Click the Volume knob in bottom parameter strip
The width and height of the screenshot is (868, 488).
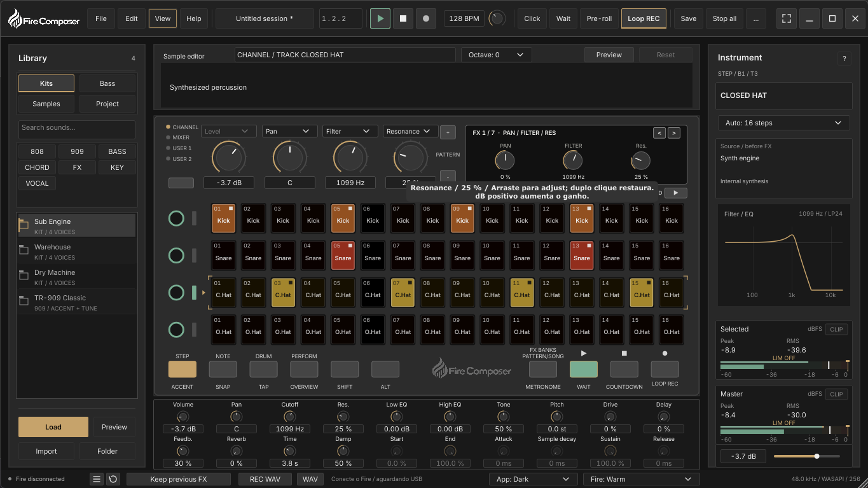pyautogui.click(x=183, y=417)
